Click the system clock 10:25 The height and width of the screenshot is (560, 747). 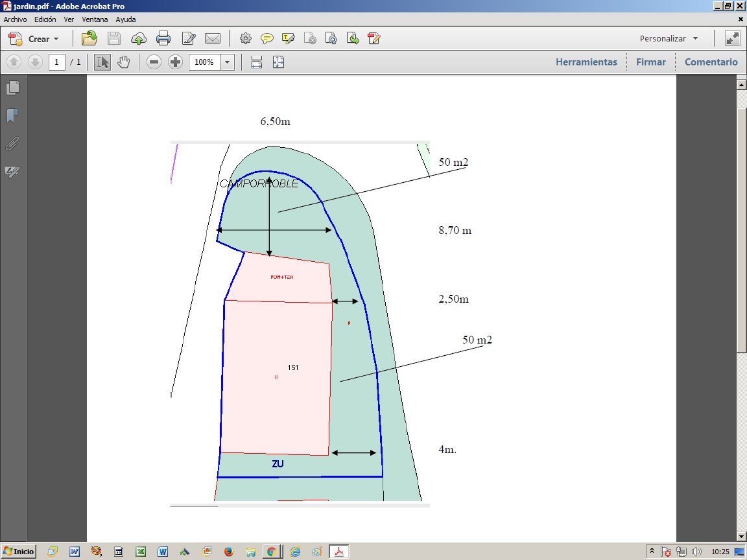coord(720,552)
